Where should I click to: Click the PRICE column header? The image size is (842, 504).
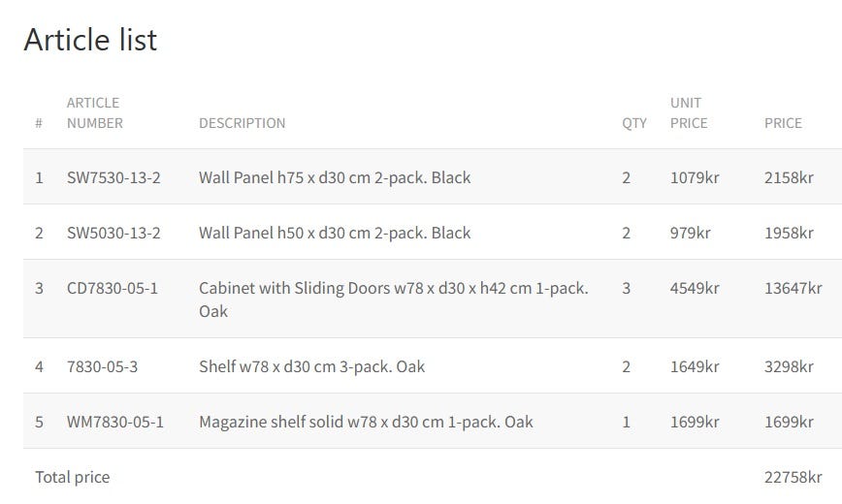[x=783, y=123]
